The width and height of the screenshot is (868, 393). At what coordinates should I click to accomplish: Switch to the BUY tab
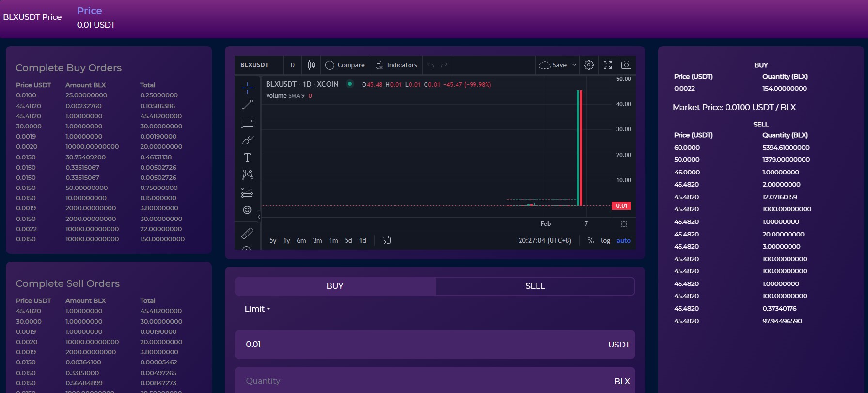(335, 286)
